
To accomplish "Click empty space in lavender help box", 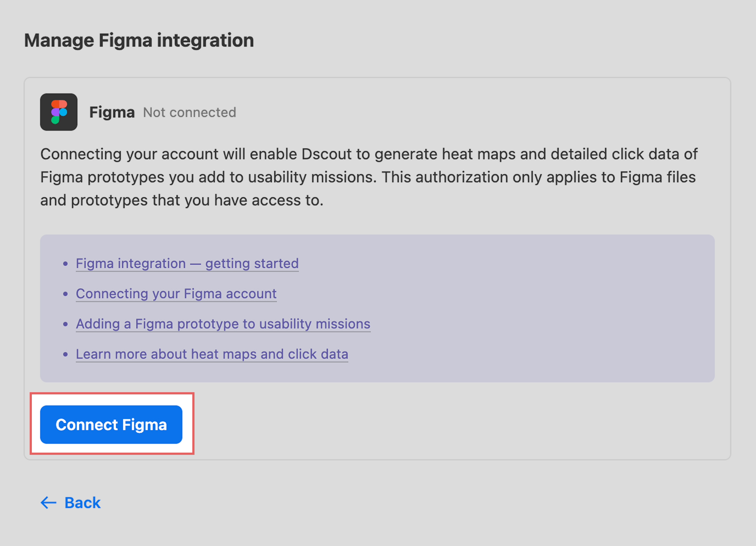I will (x=533, y=310).
